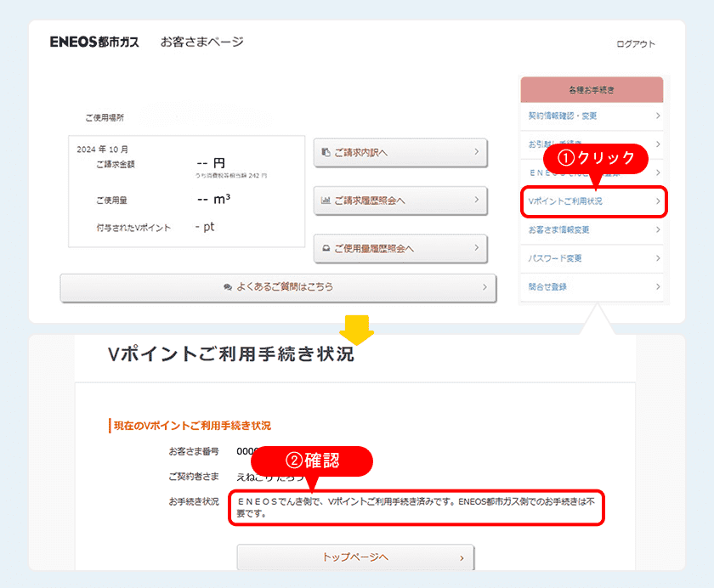This screenshot has height=588, width=714.
Task: Choose 問合せ登録 in the side menu
Action: click(x=592, y=286)
